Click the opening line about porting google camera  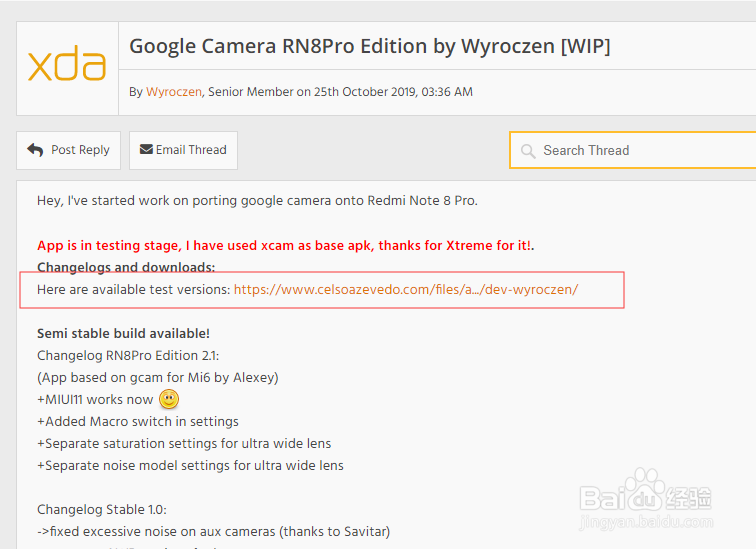pos(257,201)
